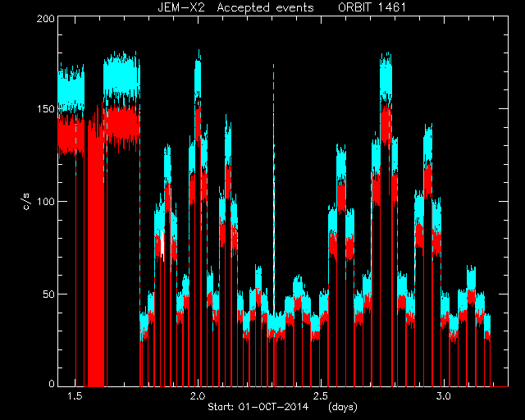Click the tallest cyan peak at day 2.0
The image size is (525, 420).
pyautogui.click(x=198, y=77)
